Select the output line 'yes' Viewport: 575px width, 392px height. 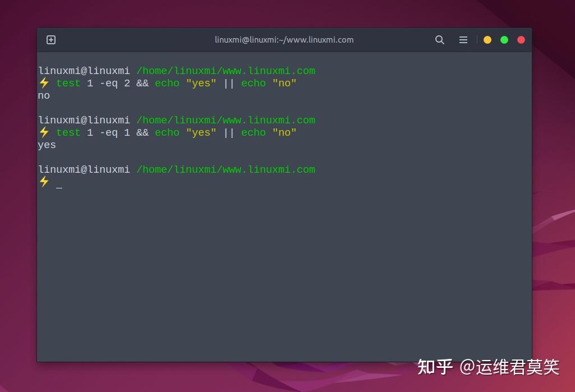click(47, 145)
